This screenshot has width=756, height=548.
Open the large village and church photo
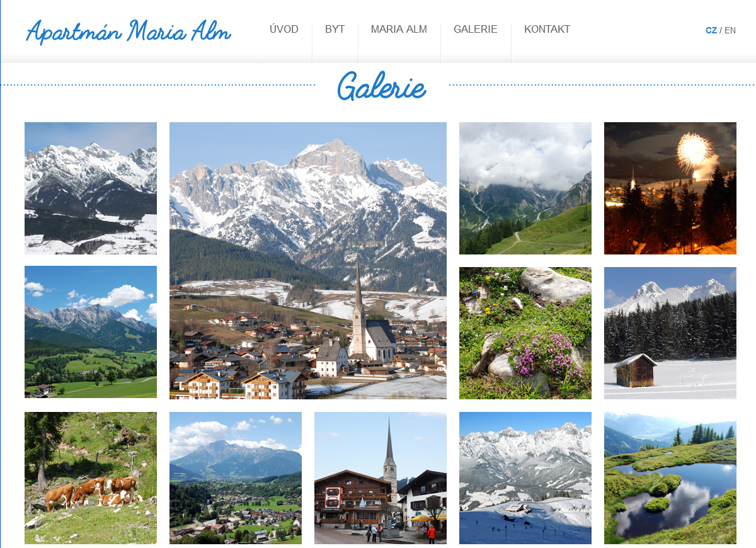(x=308, y=261)
